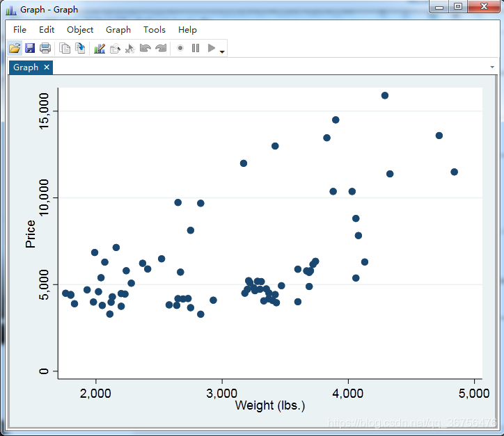The height and width of the screenshot is (436, 504).
Task: Click the rename graph icon
Action: (80, 48)
